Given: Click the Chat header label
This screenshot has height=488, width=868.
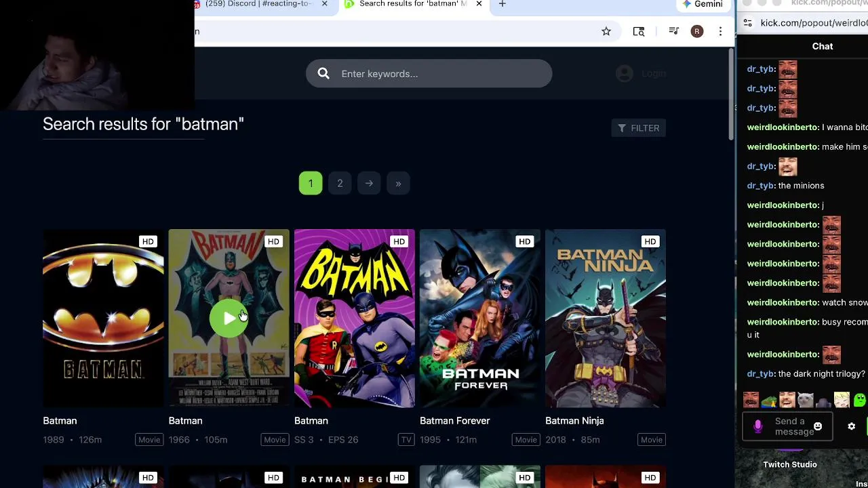Looking at the screenshot, I should pos(823,46).
